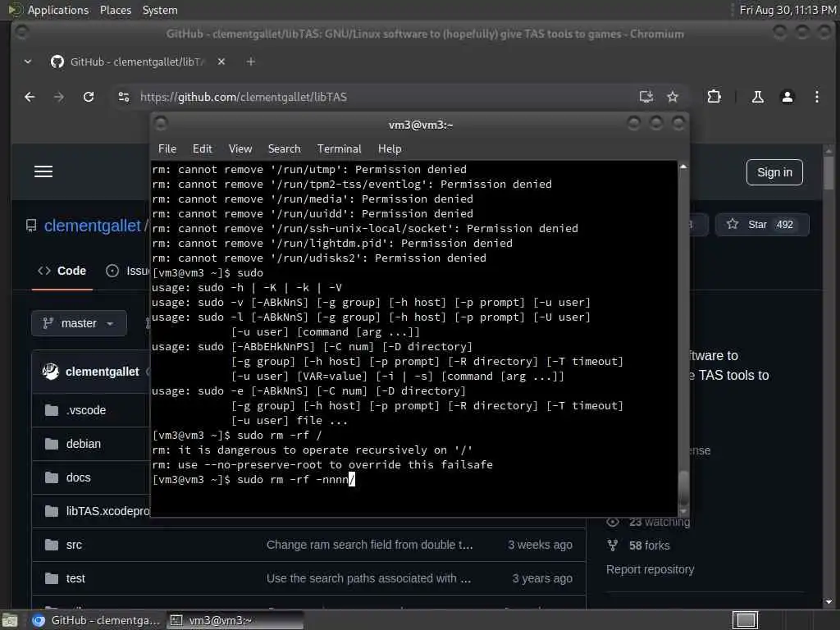Image resolution: width=840 pixels, height=630 pixels.
Task: Open the System menu in top panel
Action: point(160,10)
